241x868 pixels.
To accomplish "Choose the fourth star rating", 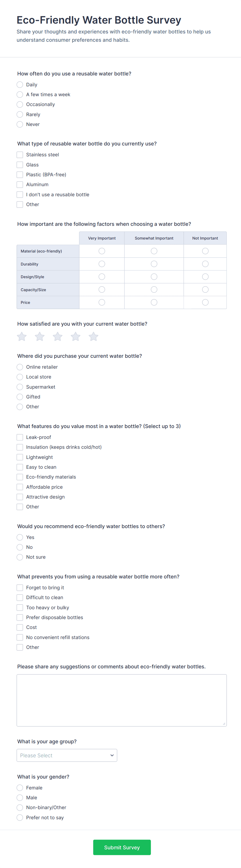I will click(76, 336).
